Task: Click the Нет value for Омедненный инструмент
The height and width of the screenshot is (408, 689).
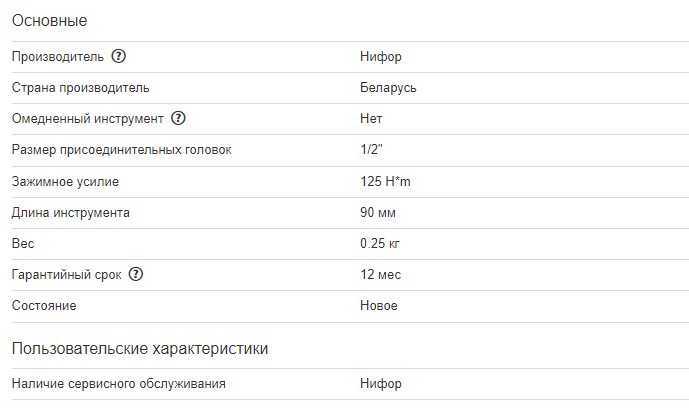Action: point(371,119)
